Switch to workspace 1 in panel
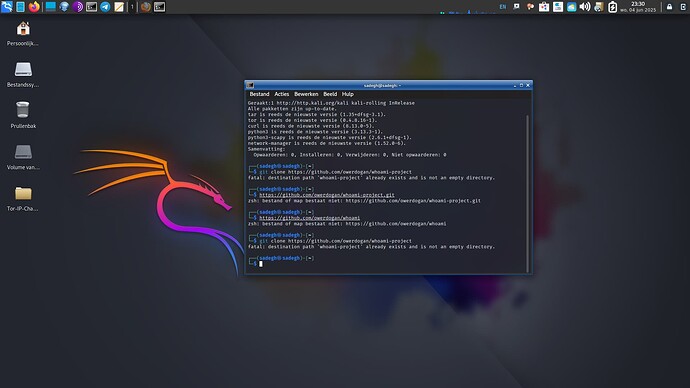 tap(132, 7)
